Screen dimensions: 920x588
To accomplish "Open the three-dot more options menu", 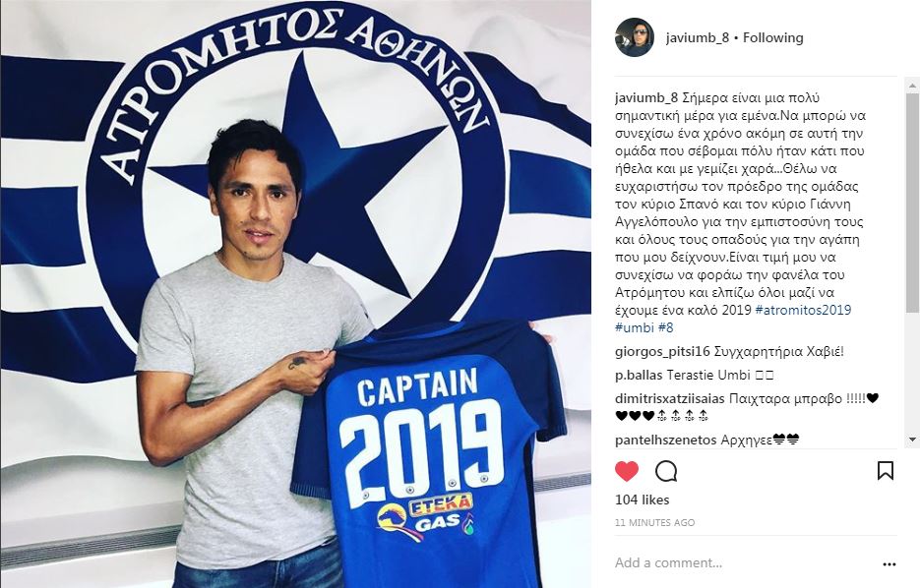I will click(x=889, y=564).
